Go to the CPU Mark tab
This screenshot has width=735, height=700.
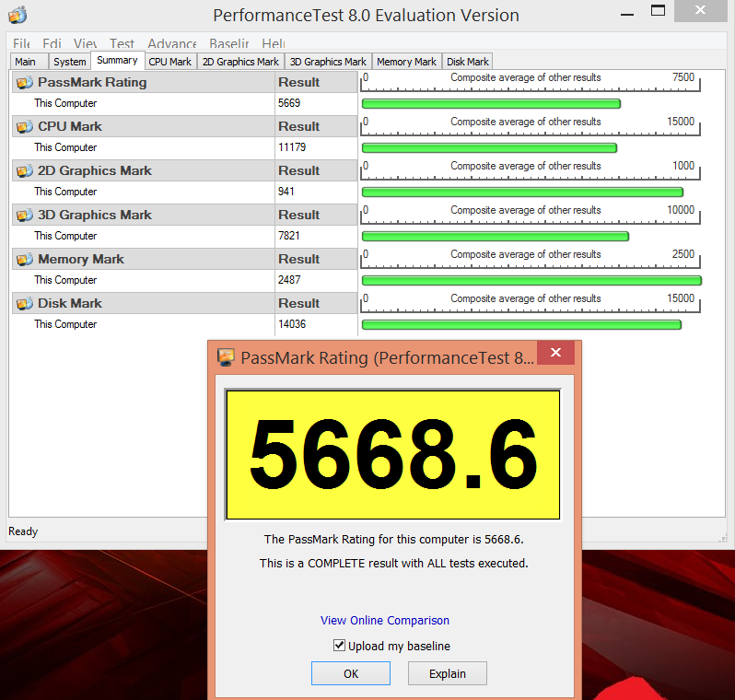click(170, 62)
